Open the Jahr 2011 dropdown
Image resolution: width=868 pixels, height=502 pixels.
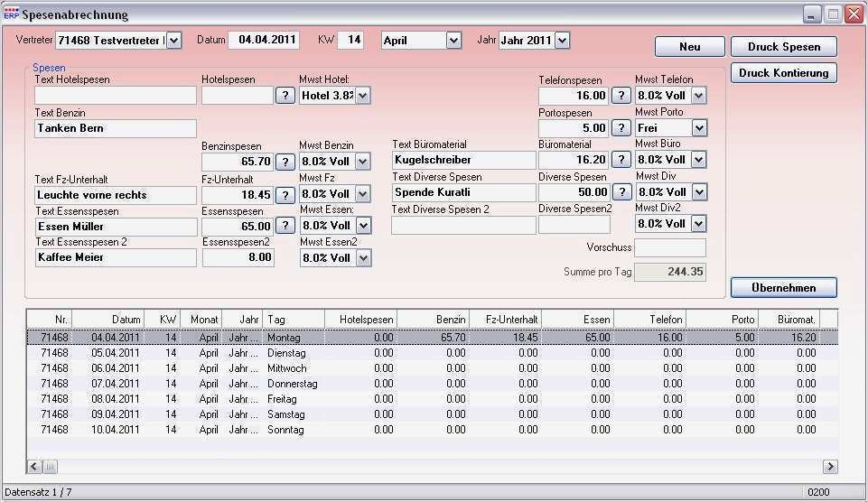562,41
